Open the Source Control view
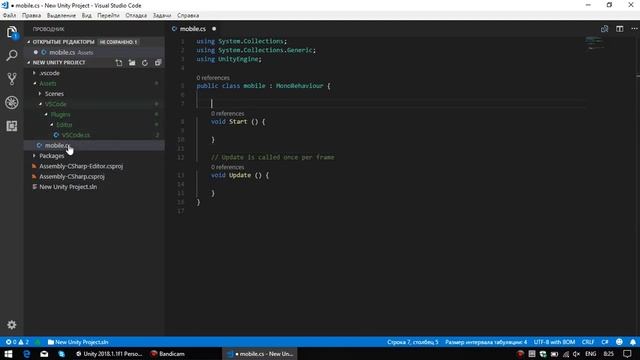 12,79
